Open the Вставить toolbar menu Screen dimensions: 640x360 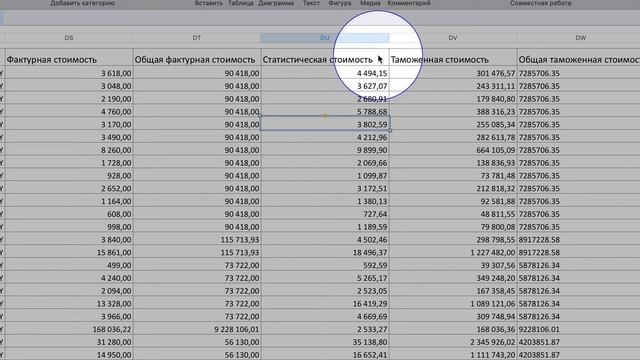click(x=209, y=3)
